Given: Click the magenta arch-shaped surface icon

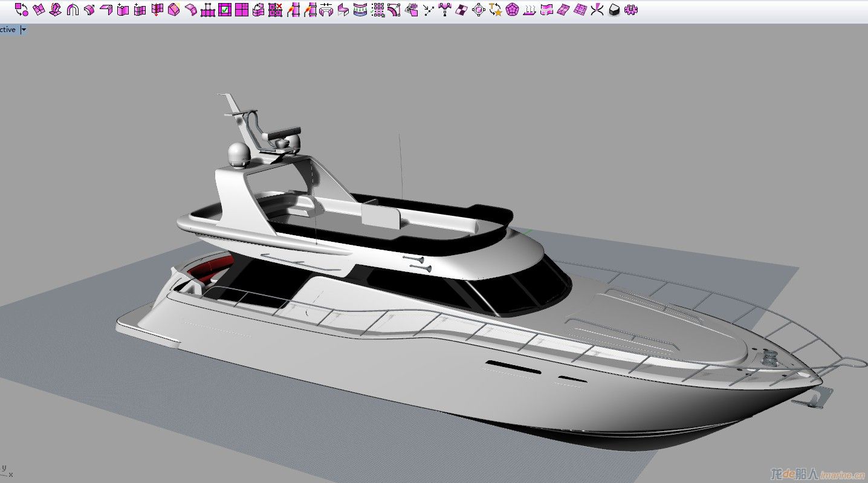Looking at the screenshot, I should [73, 10].
